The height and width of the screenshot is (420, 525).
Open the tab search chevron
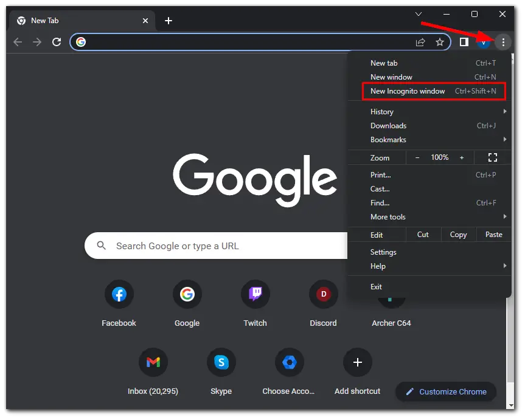point(418,14)
